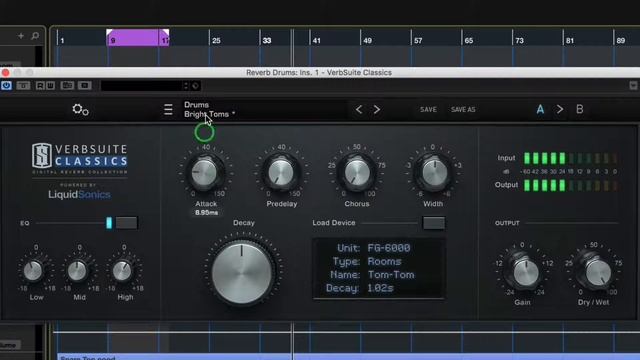This screenshot has height=360, width=640.
Task: Click the preset field stepper arrows
Action: click(186, 86)
